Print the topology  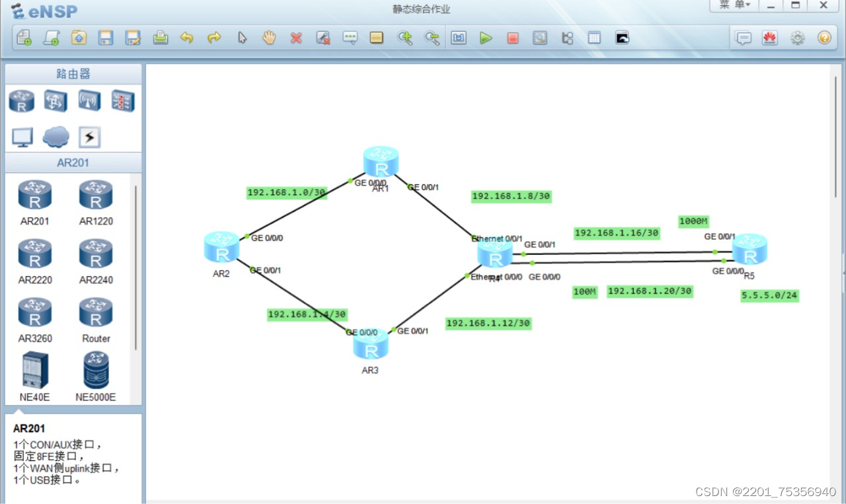point(160,38)
